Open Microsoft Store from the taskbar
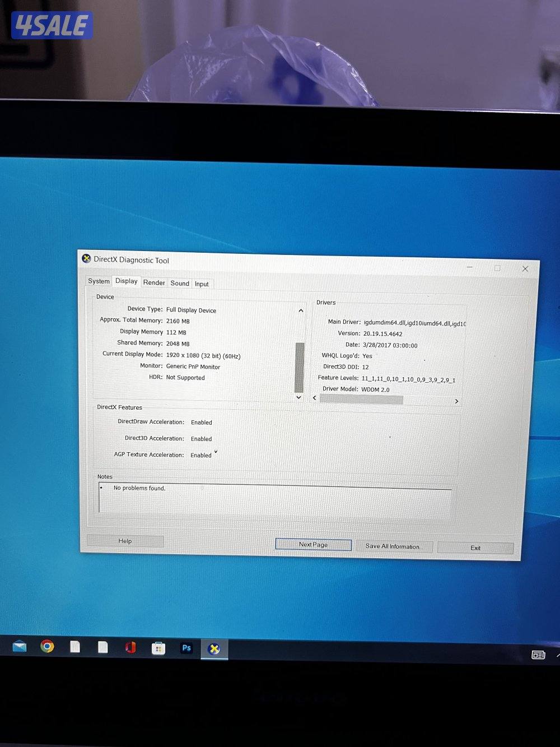The height and width of the screenshot is (747, 560). (x=159, y=648)
